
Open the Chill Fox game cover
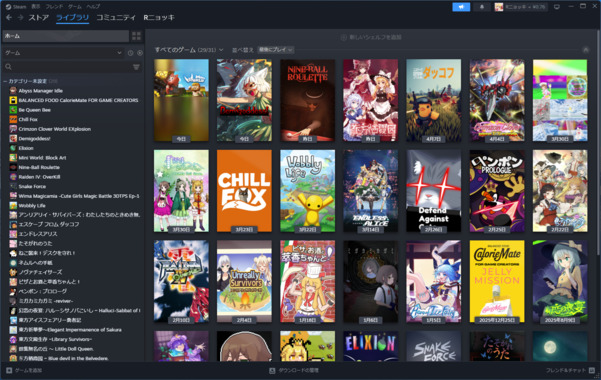(244, 191)
